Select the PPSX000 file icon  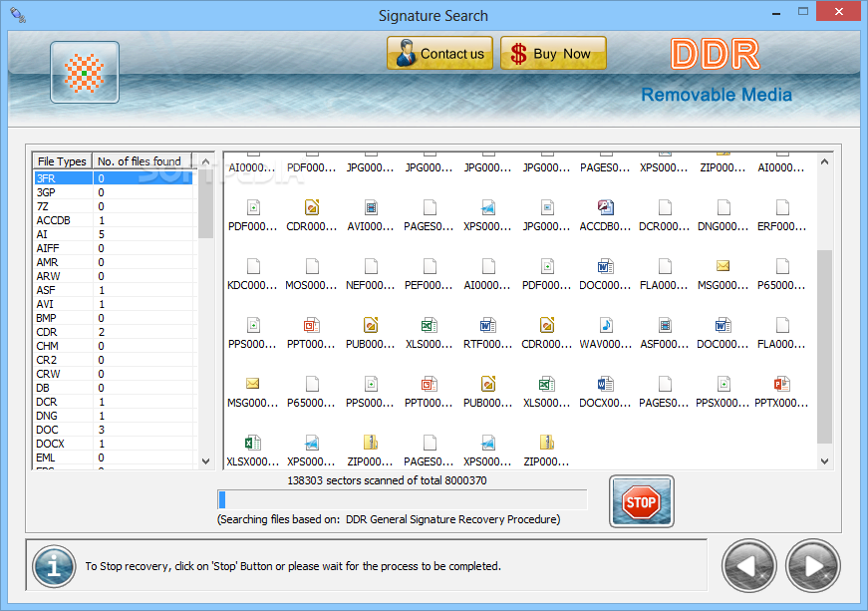click(723, 384)
